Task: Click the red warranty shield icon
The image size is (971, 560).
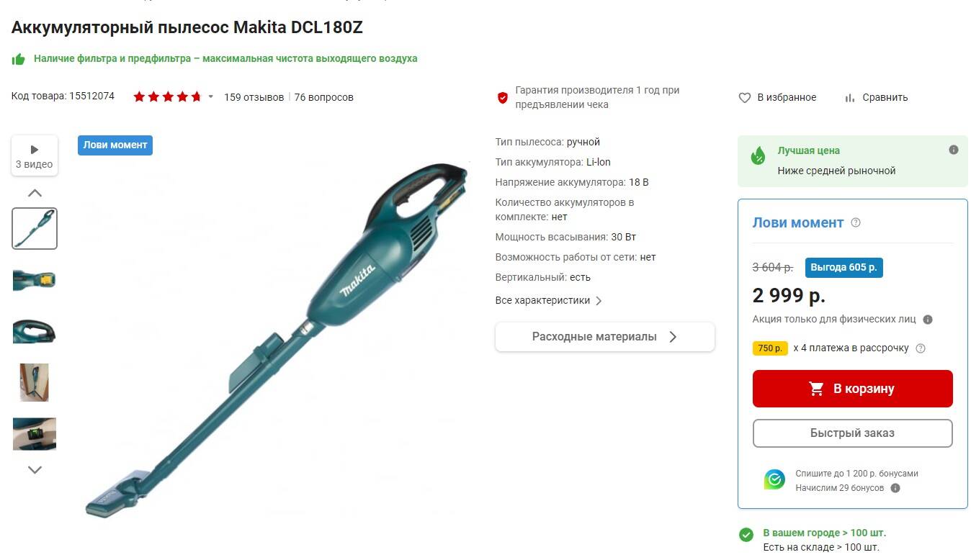Action: (503, 97)
